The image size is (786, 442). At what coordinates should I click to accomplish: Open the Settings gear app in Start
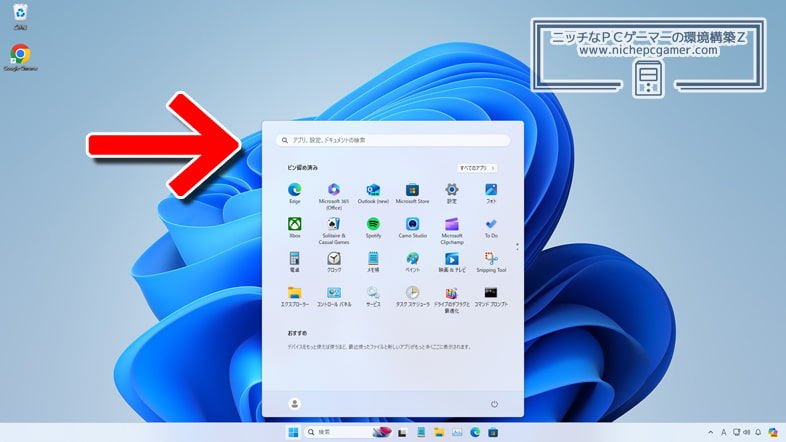coord(452,193)
